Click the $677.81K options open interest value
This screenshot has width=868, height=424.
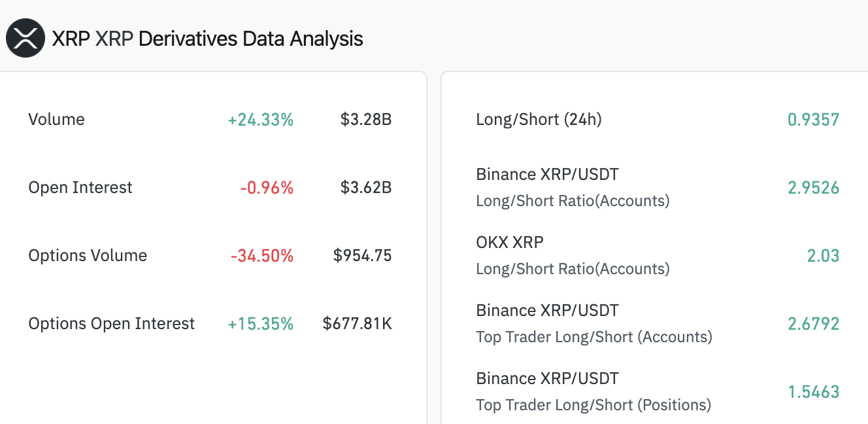(x=357, y=324)
